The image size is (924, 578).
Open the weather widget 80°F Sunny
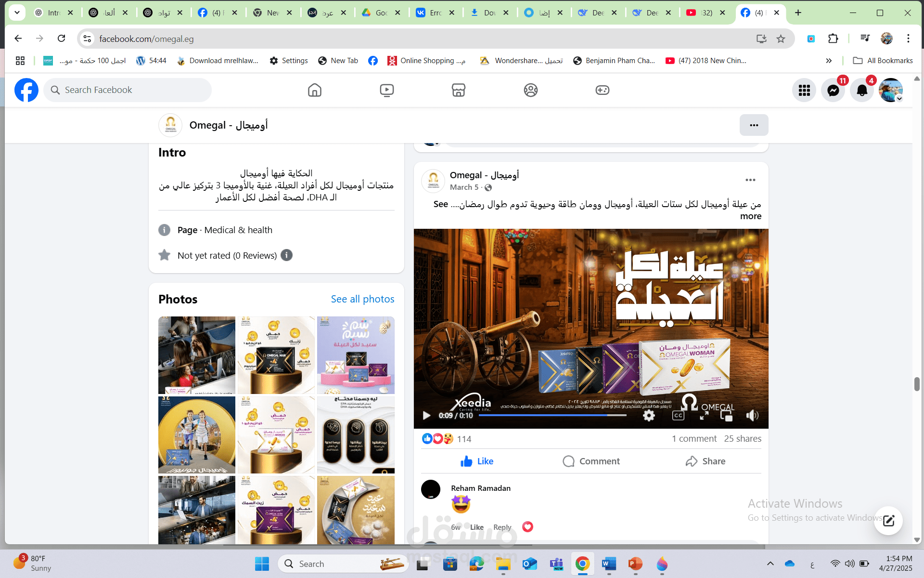[32, 563]
